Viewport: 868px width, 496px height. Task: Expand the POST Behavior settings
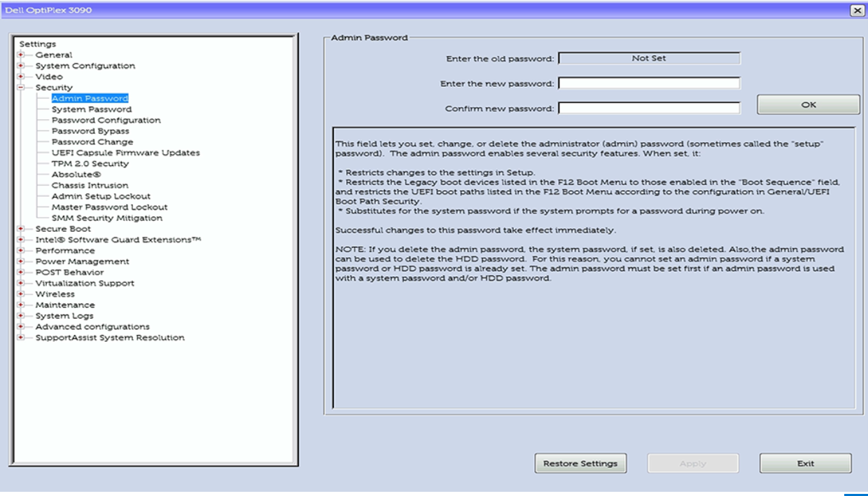pyautogui.click(x=20, y=272)
